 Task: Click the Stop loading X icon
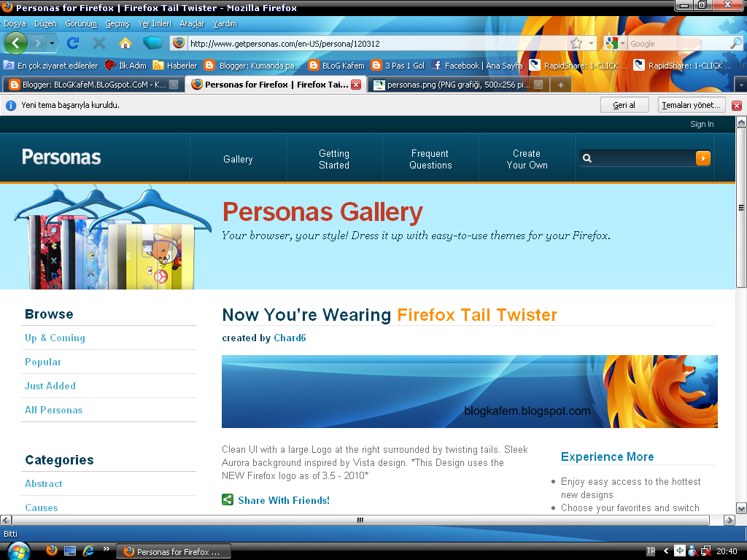click(x=99, y=43)
